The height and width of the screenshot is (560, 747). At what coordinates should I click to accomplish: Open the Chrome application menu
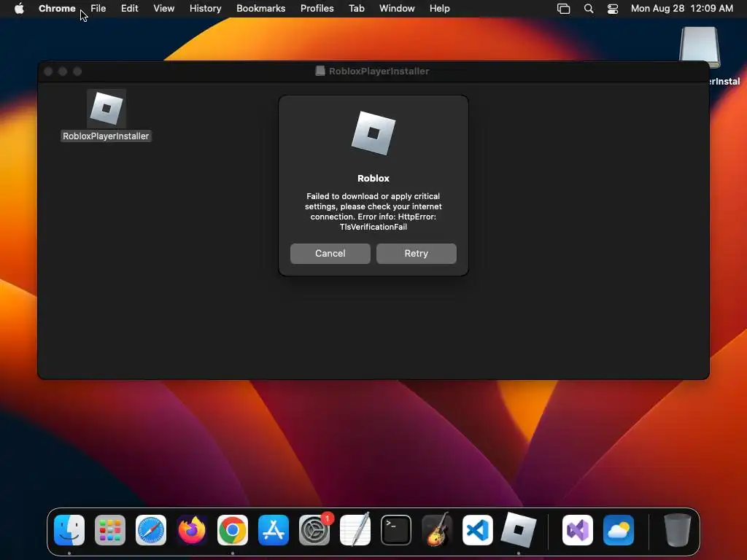pyautogui.click(x=57, y=9)
